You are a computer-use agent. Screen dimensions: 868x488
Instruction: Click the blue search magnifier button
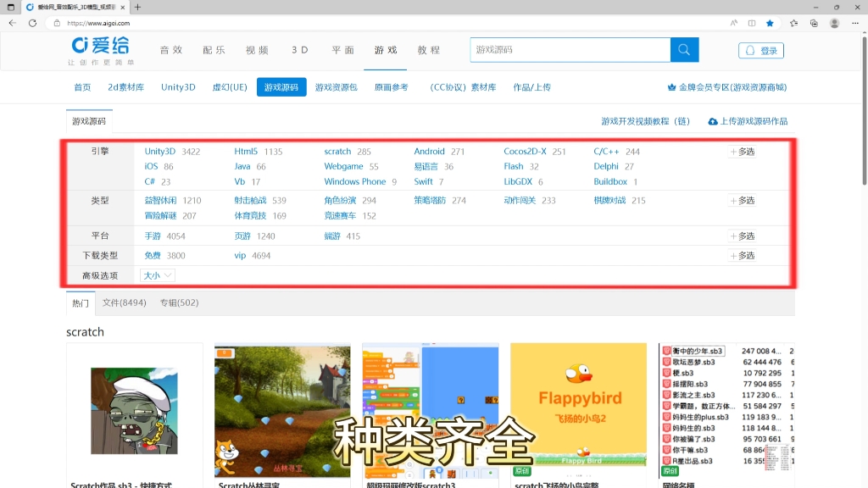click(x=684, y=50)
